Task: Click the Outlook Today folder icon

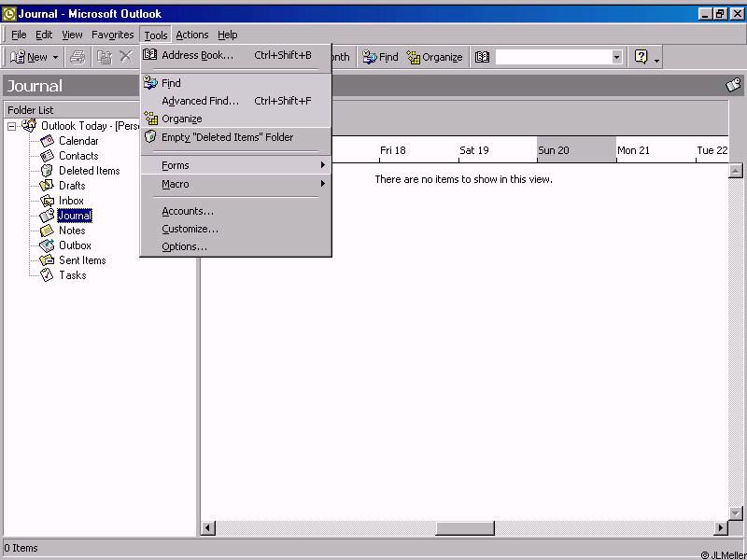Action: 29,125
